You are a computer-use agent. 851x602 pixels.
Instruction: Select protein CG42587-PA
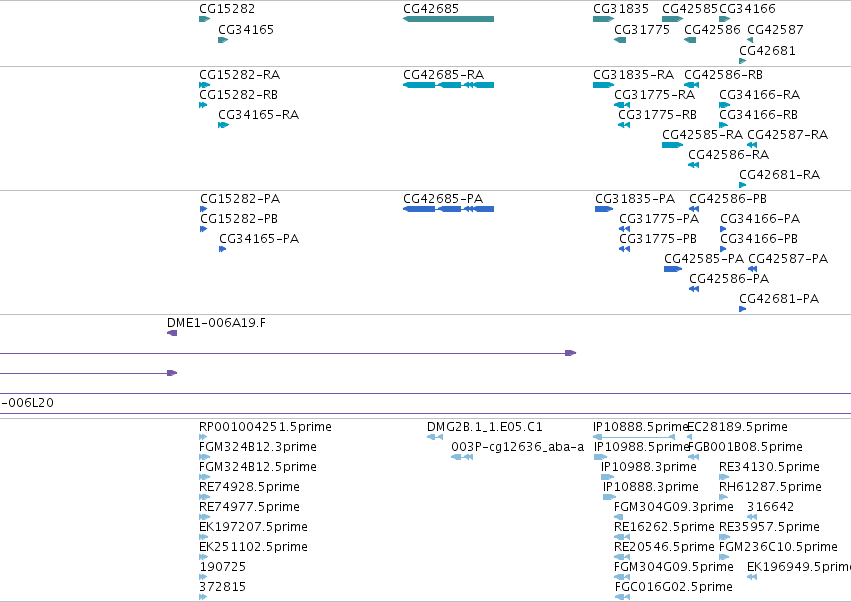pyautogui.click(x=788, y=259)
